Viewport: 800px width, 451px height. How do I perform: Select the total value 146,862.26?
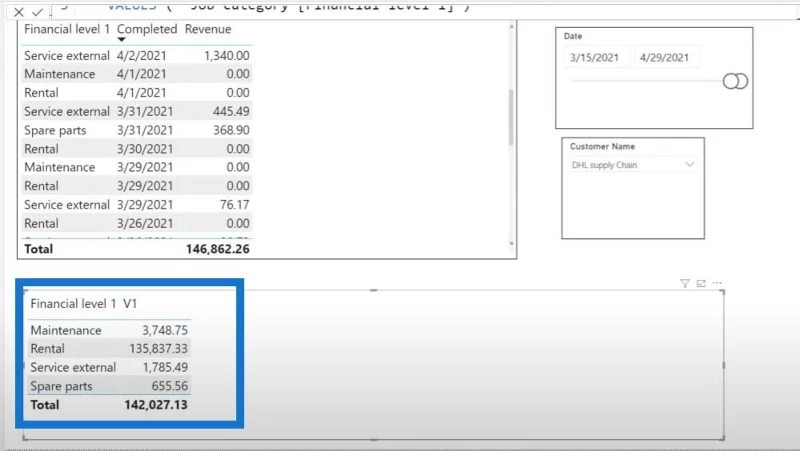click(218, 249)
